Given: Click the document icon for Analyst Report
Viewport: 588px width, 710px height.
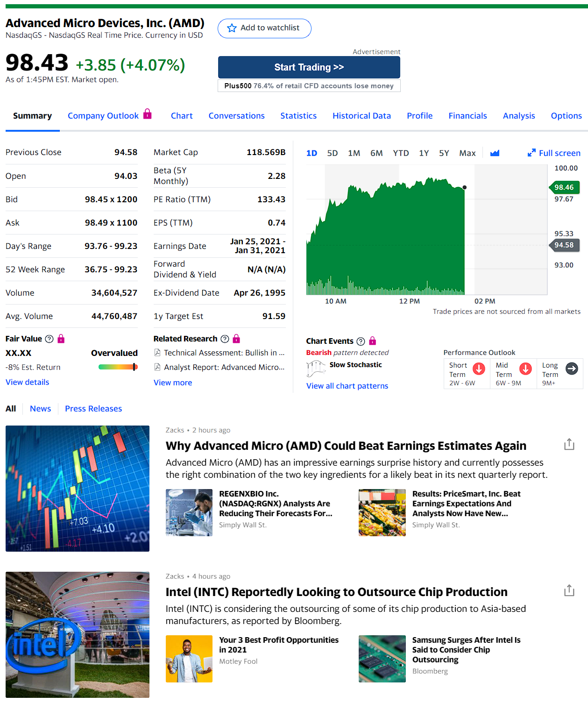Looking at the screenshot, I should point(157,367).
